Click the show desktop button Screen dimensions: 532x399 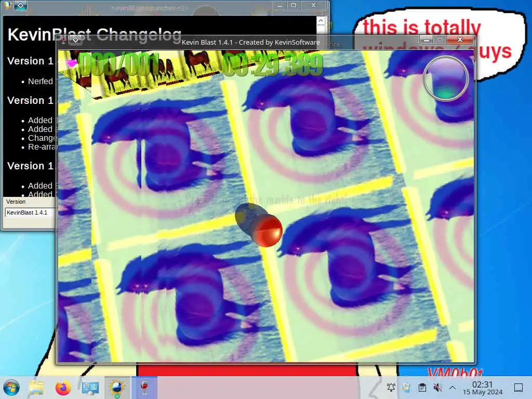click(518, 388)
